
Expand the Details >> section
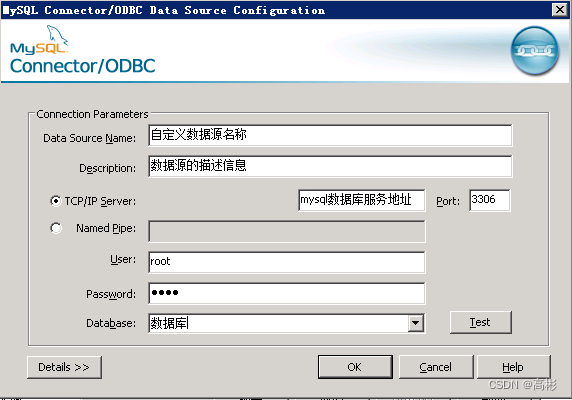(64, 367)
